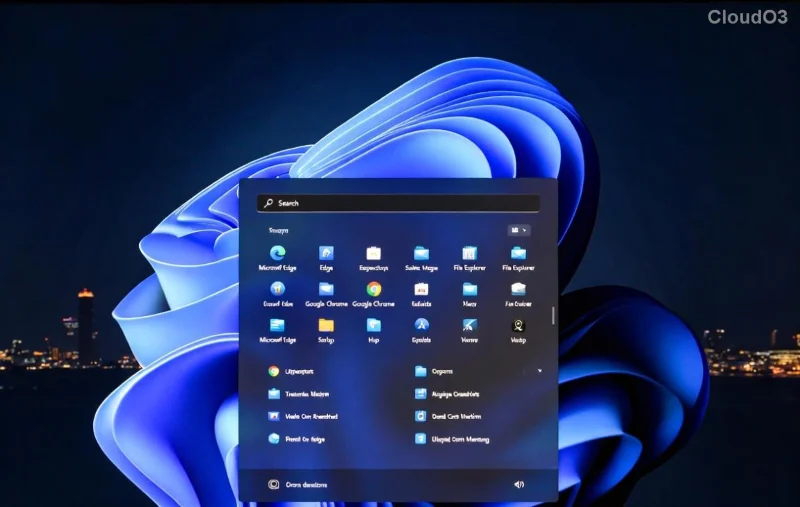Open the recommended item with the blue chart icon
The image size is (800, 507).
point(447,394)
